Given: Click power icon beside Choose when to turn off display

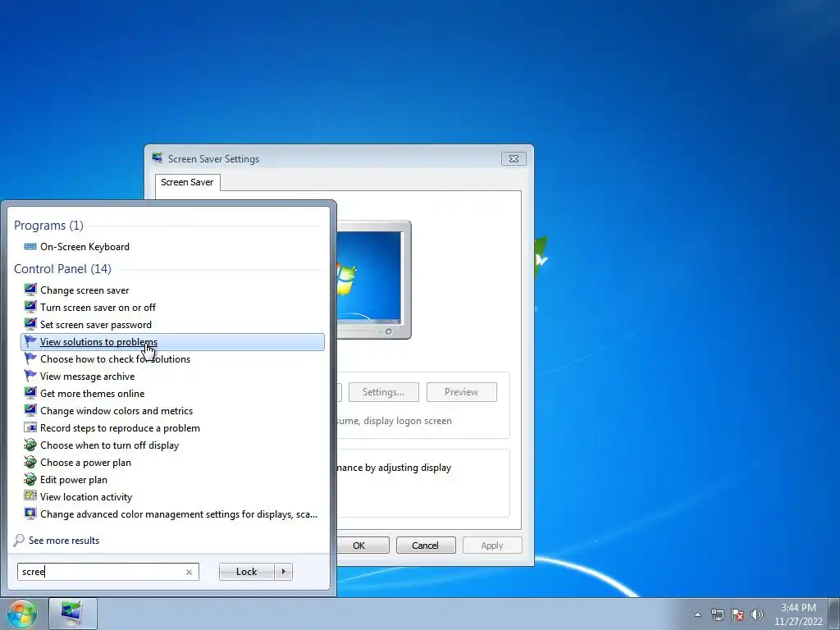Looking at the screenshot, I should coord(30,445).
